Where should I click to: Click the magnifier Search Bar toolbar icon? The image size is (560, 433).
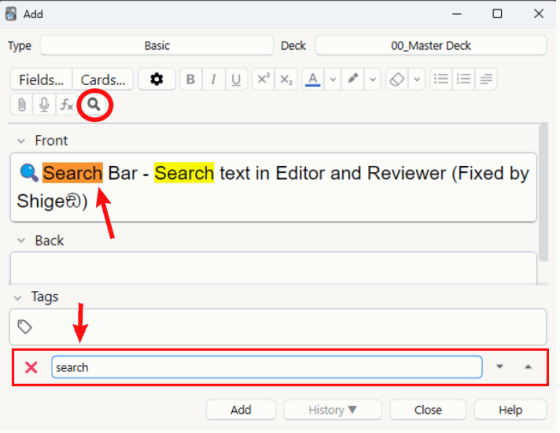94,105
